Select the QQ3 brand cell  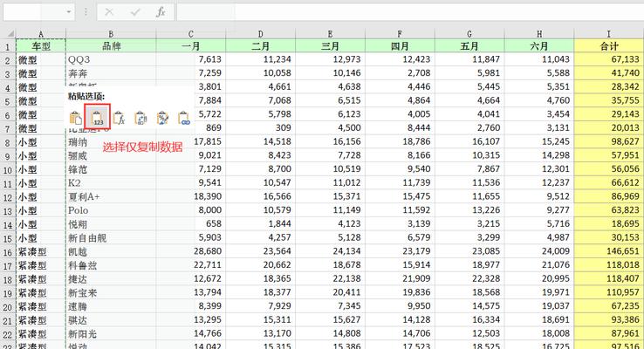click(111, 59)
